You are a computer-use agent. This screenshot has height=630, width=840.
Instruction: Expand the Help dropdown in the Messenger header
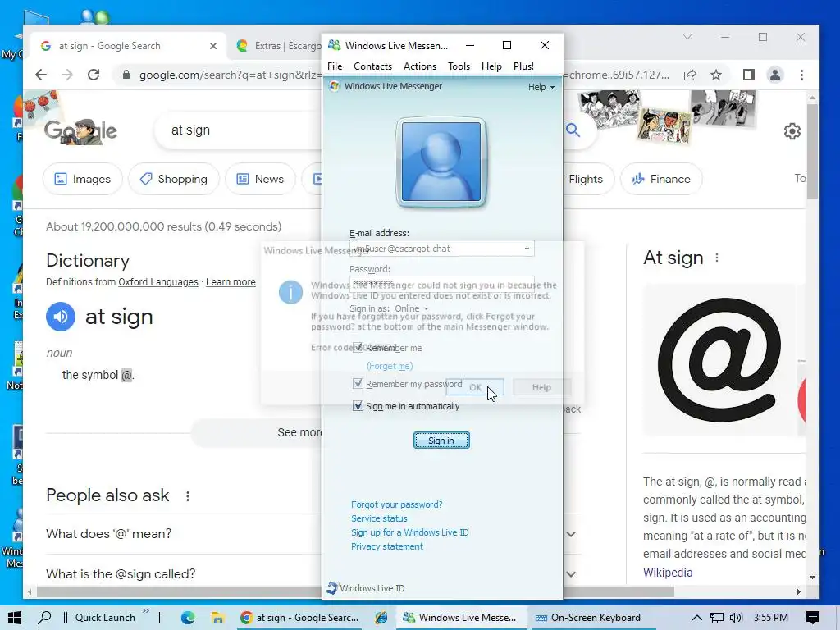[x=541, y=87]
